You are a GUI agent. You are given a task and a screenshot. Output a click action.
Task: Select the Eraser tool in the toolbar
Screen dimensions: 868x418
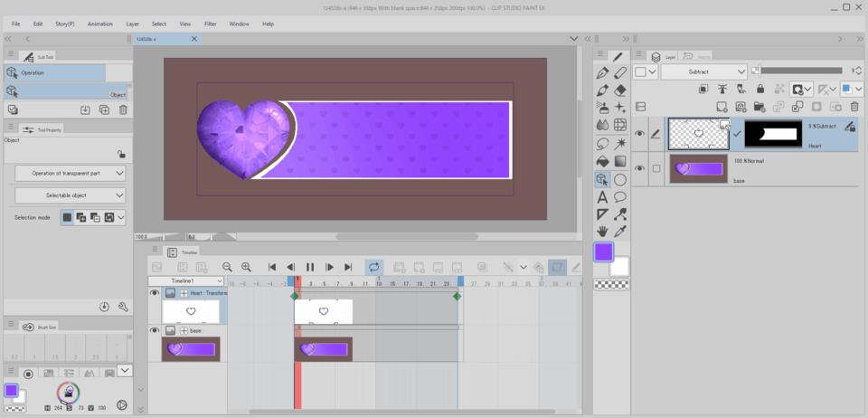620,90
